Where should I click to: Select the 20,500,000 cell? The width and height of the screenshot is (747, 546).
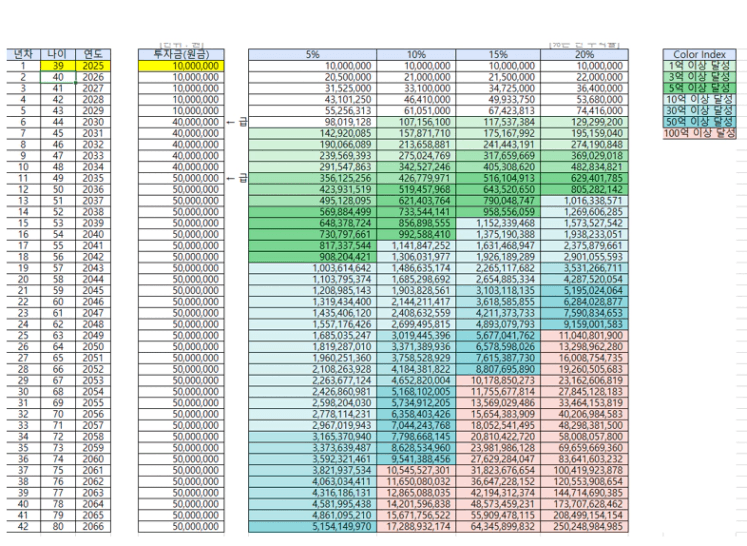coord(312,77)
